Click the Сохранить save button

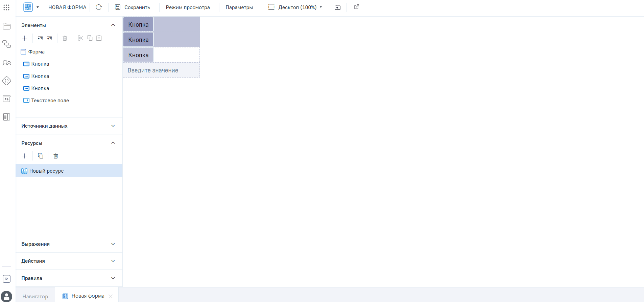(133, 7)
